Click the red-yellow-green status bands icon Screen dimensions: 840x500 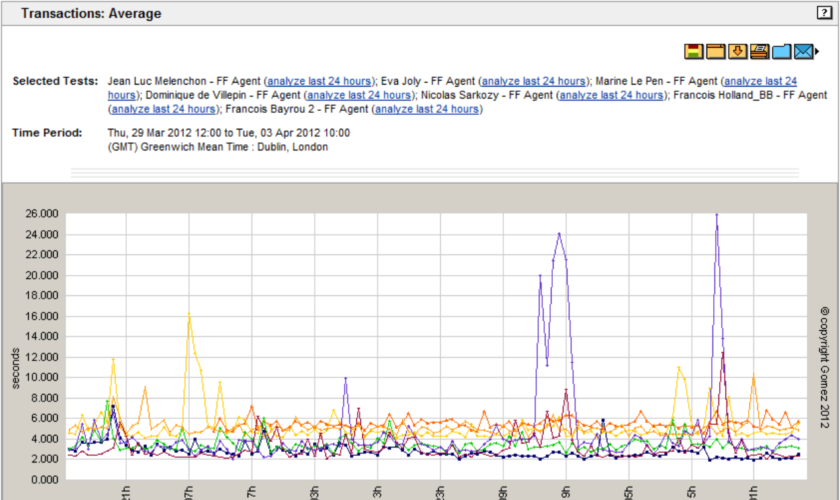click(694, 51)
